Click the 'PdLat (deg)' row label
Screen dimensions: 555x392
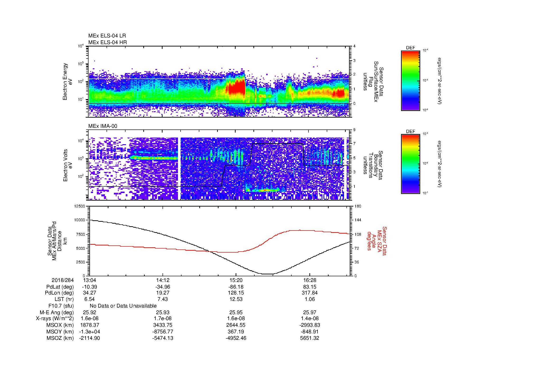pyautogui.click(x=60, y=287)
